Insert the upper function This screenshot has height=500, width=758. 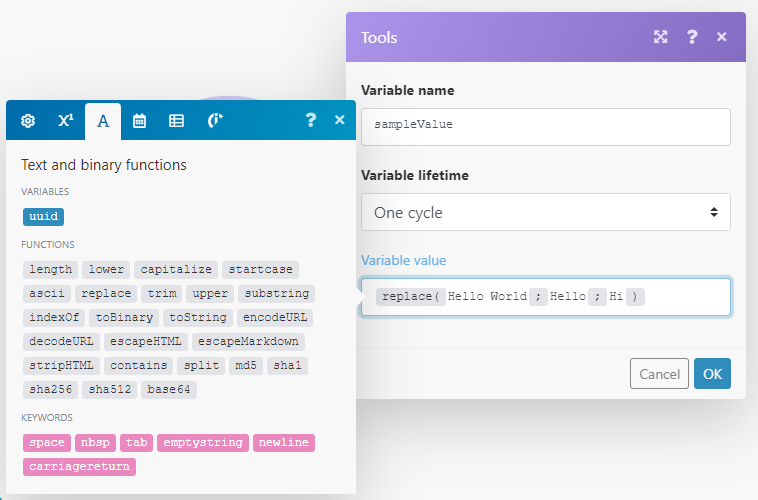pos(210,294)
